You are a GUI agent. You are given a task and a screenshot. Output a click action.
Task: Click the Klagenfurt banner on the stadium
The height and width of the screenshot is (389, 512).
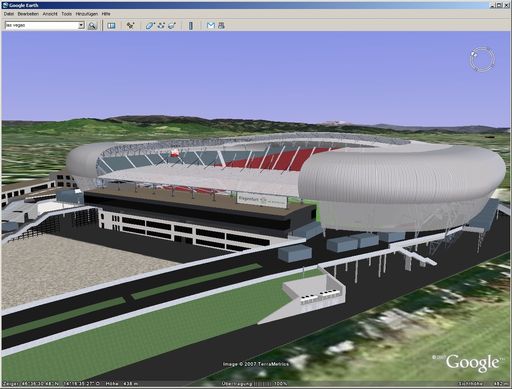coord(262,200)
